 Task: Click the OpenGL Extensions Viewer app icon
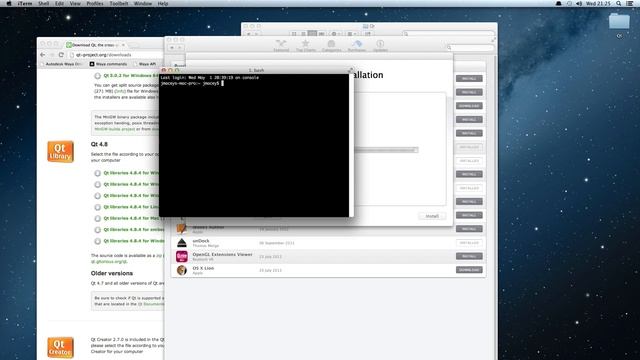coord(182,256)
